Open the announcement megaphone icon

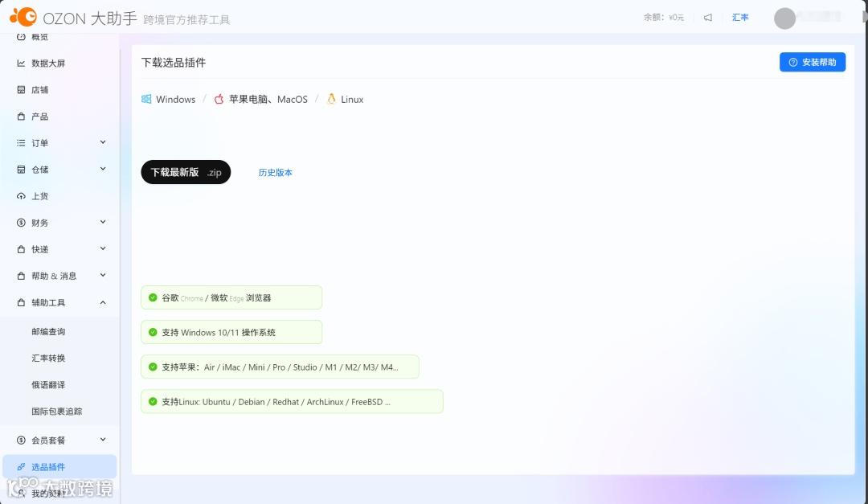(708, 18)
